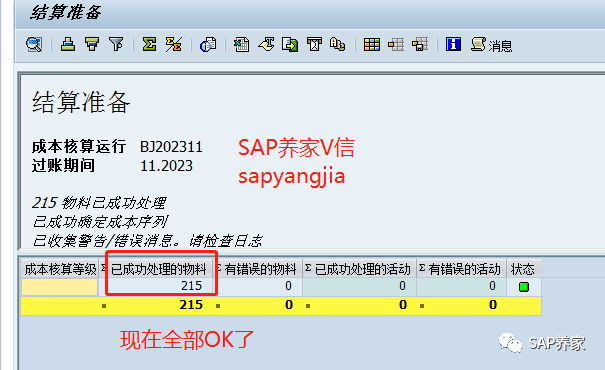Click total-row 0 under 有错误的物料
Image resolution: width=605 pixels, height=370 pixels.
289,305
